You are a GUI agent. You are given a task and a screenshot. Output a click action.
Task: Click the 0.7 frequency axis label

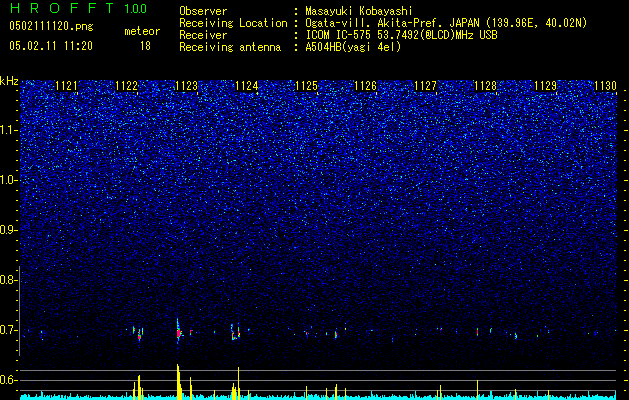[7, 330]
